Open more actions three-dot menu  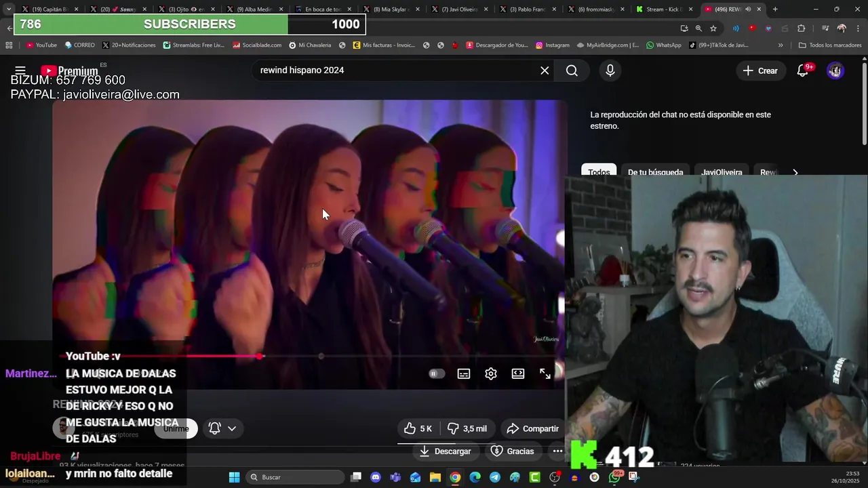pos(557,451)
